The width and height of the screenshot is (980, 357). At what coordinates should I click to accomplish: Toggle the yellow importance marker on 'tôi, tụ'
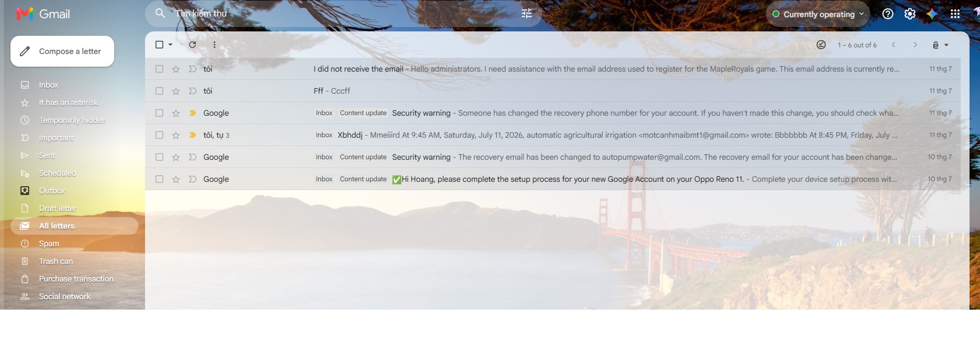(192, 135)
